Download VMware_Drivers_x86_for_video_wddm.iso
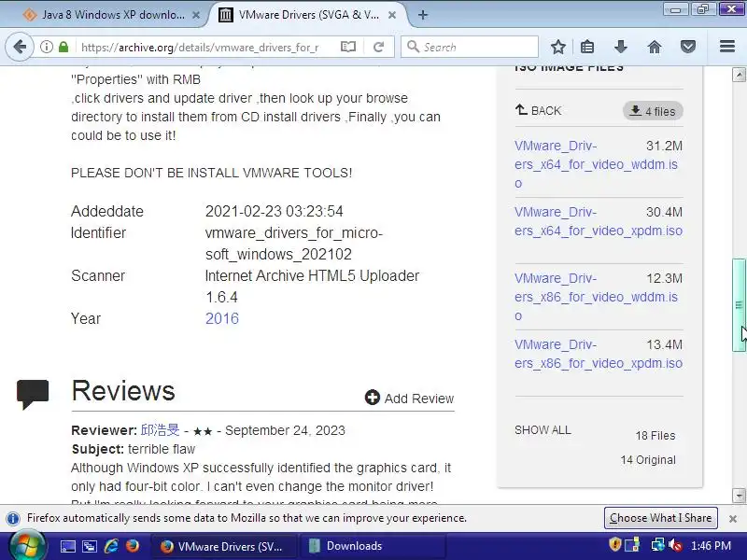Screen dimensions: 747x560 pyautogui.click(x=596, y=297)
